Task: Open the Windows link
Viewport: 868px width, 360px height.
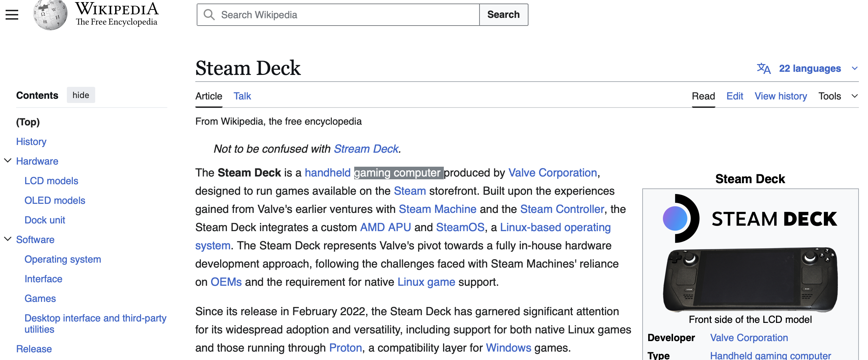Action: (x=509, y=348)
